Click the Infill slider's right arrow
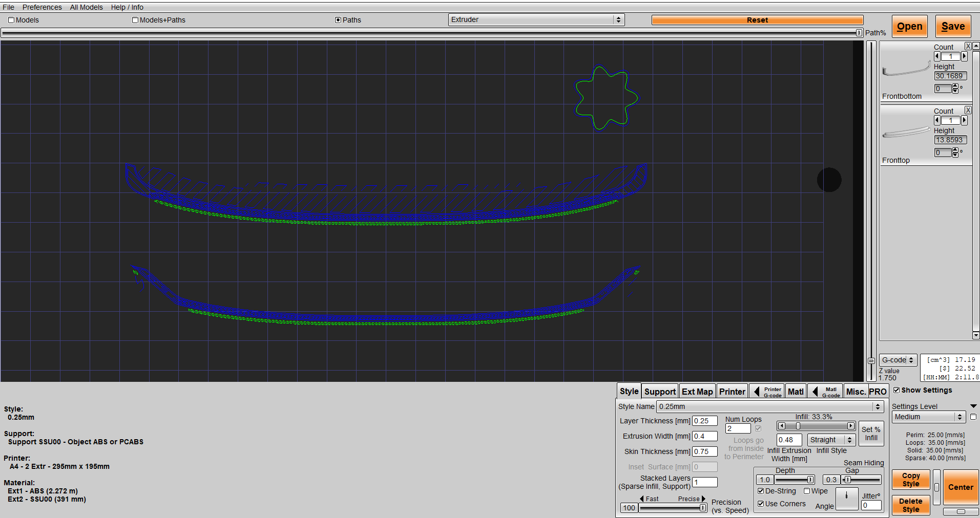The height and width of the screenshot is (518, 980). (x=850, y=426)
